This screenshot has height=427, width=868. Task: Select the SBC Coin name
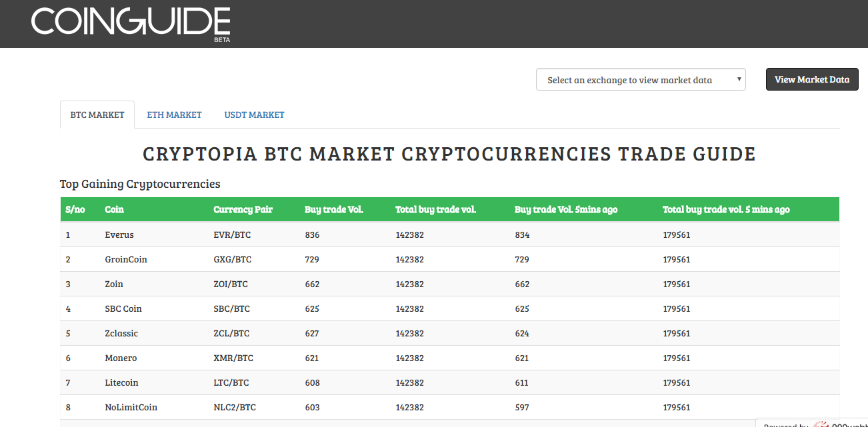point(123,308)
